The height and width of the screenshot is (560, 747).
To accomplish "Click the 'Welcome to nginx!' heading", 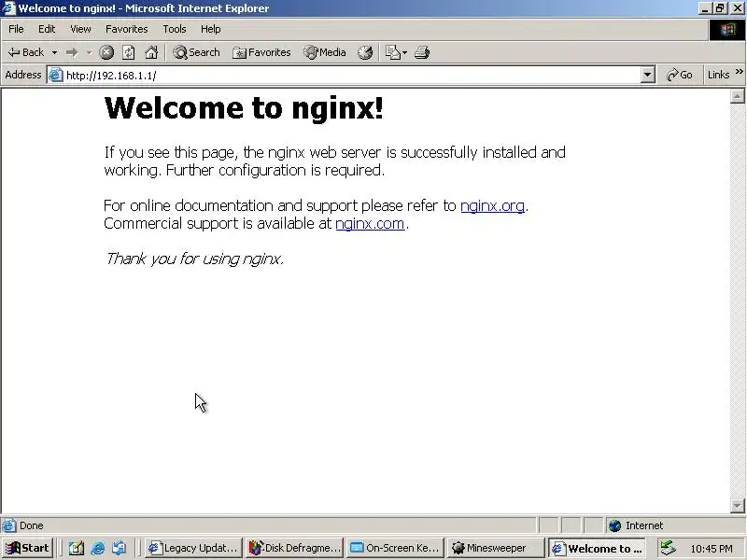I will 244,107.
